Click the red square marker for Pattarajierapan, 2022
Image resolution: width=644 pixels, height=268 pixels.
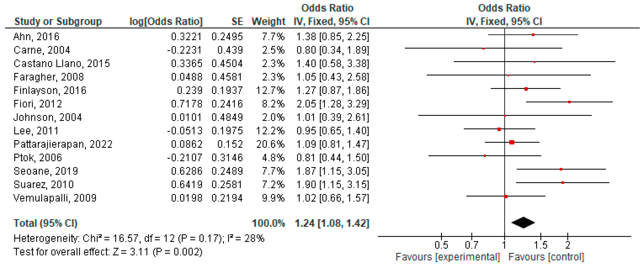[x=512, y=142]
